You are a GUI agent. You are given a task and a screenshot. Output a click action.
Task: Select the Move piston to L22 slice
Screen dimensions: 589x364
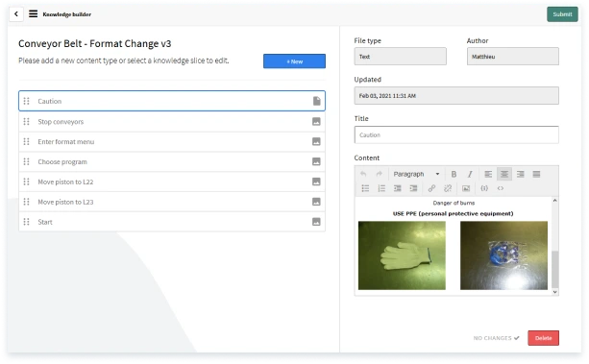point(172,182)
